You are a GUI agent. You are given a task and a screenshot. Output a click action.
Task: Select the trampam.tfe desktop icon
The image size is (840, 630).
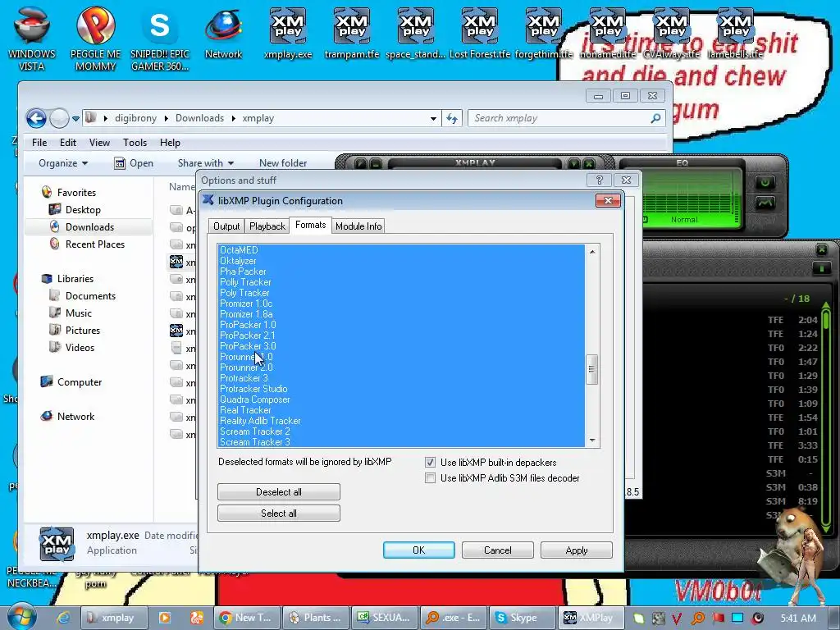point(351,33)
